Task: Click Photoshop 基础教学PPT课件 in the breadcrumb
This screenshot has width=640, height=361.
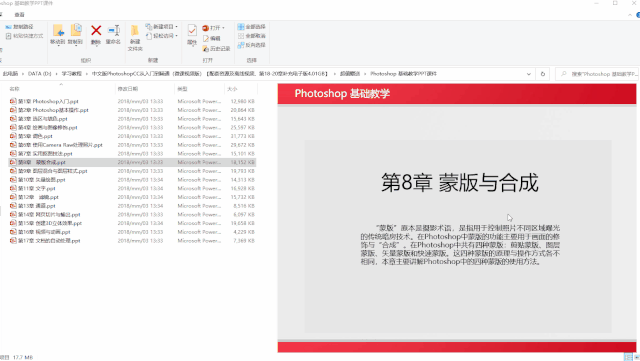Action: point(403,74)
